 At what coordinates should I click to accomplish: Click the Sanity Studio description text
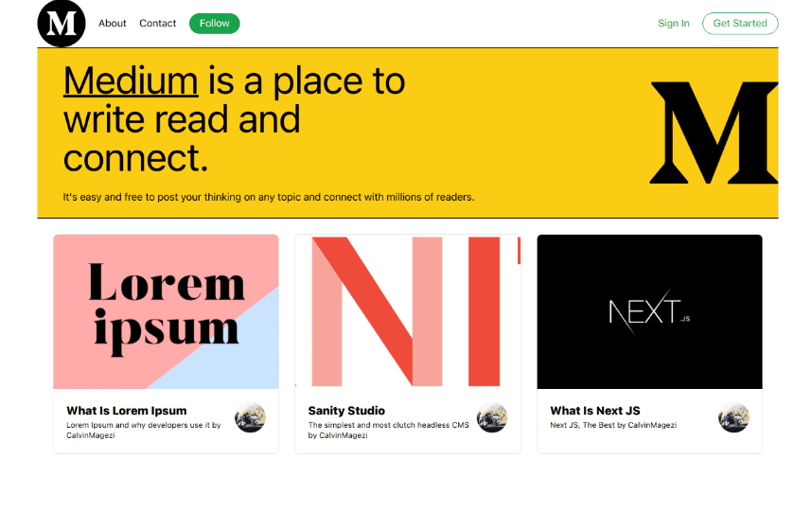click(388, 430)
